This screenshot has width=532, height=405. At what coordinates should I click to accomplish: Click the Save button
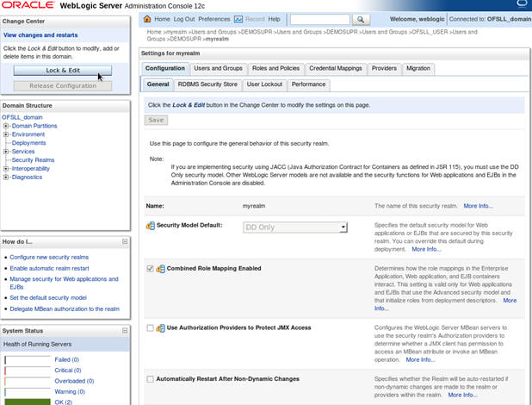point(156,120)
